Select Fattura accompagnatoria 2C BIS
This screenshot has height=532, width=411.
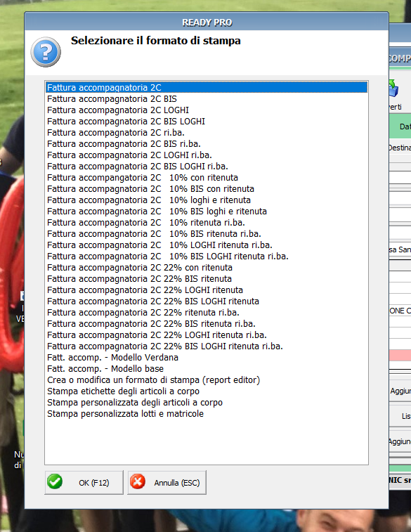207,98
